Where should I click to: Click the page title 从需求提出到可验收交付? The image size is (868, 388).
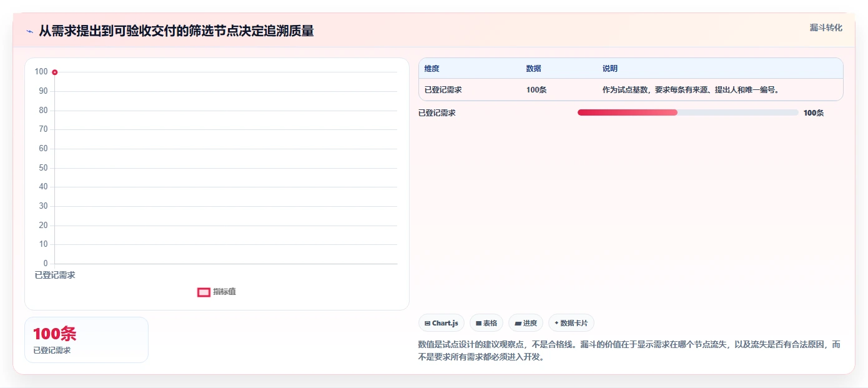(176, 31)
